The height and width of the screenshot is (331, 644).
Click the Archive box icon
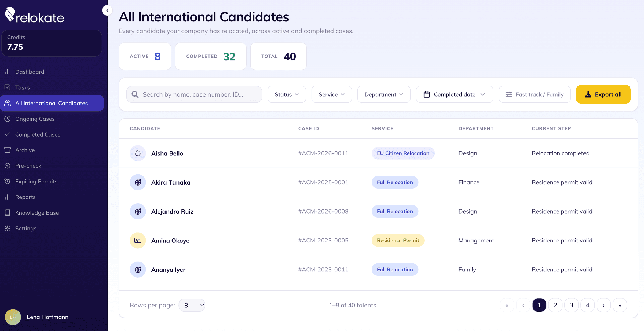click(x=8, y=150)
